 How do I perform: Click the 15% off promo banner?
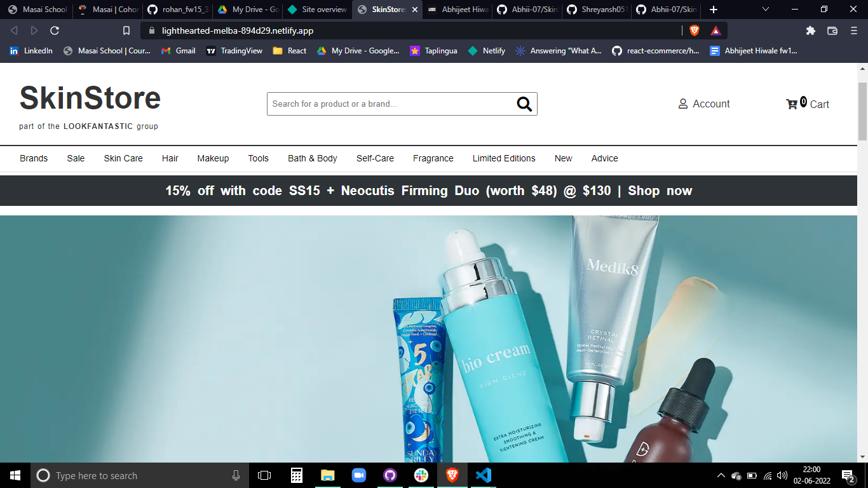tap(428, 191)
